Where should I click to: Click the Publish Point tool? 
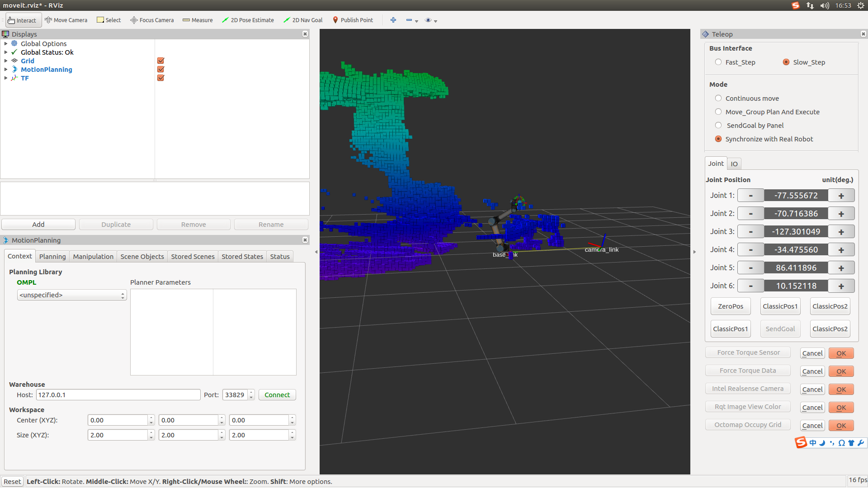[x=353, y=20]
